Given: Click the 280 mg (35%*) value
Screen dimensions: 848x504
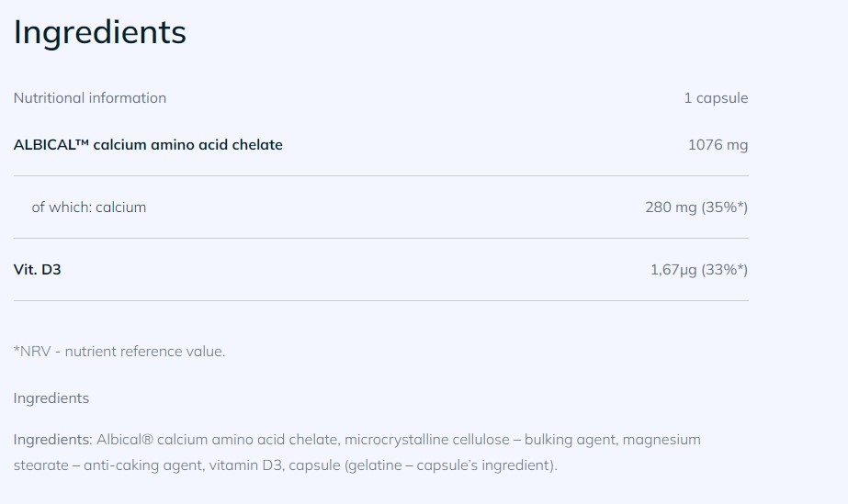Looking at the screenshot, I should (x=696, y=207).
